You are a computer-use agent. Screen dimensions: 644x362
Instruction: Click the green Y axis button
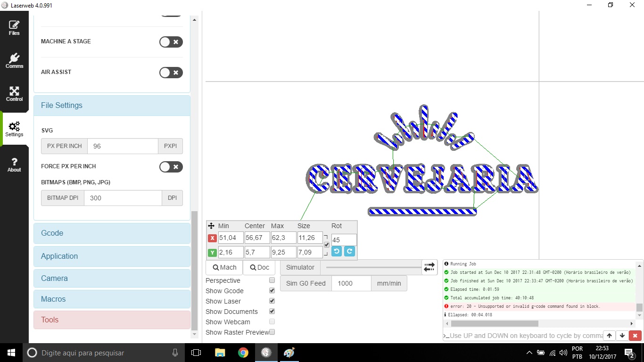coord(212,253)
